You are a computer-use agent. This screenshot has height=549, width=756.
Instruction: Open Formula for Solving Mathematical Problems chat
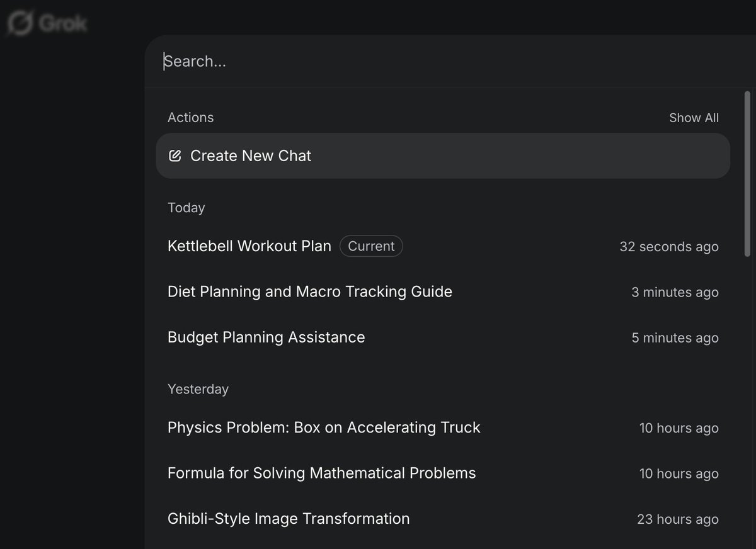443,473
